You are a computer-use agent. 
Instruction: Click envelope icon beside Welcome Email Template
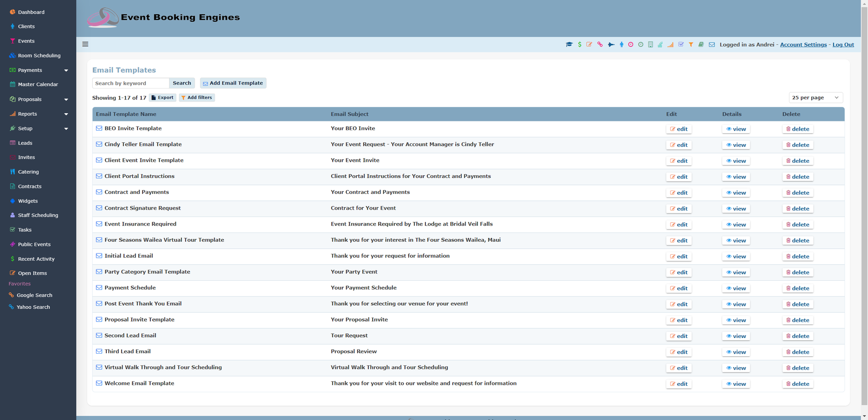(x=99, y=383)
